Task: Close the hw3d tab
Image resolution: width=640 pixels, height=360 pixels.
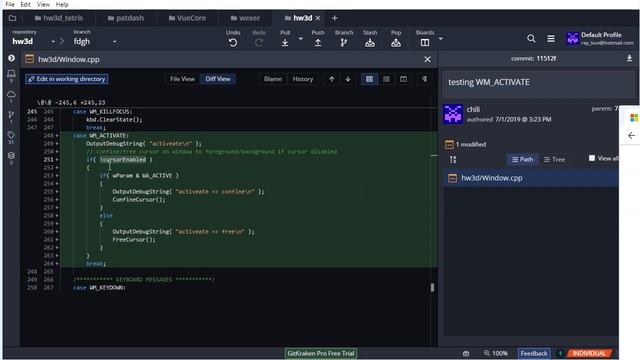Action: (318, 18)
